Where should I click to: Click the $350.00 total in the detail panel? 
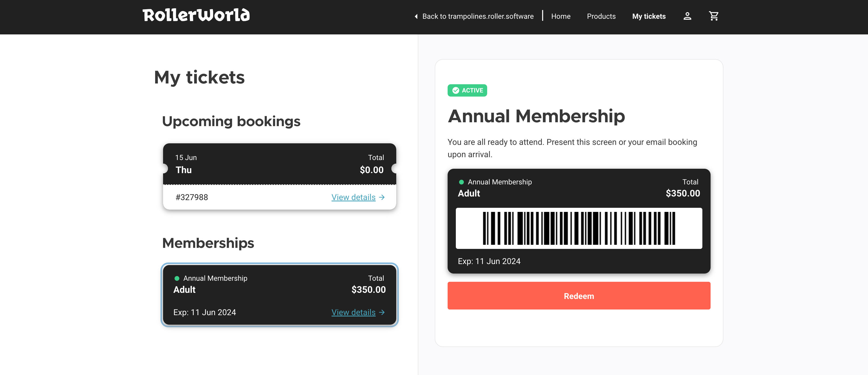683,193
